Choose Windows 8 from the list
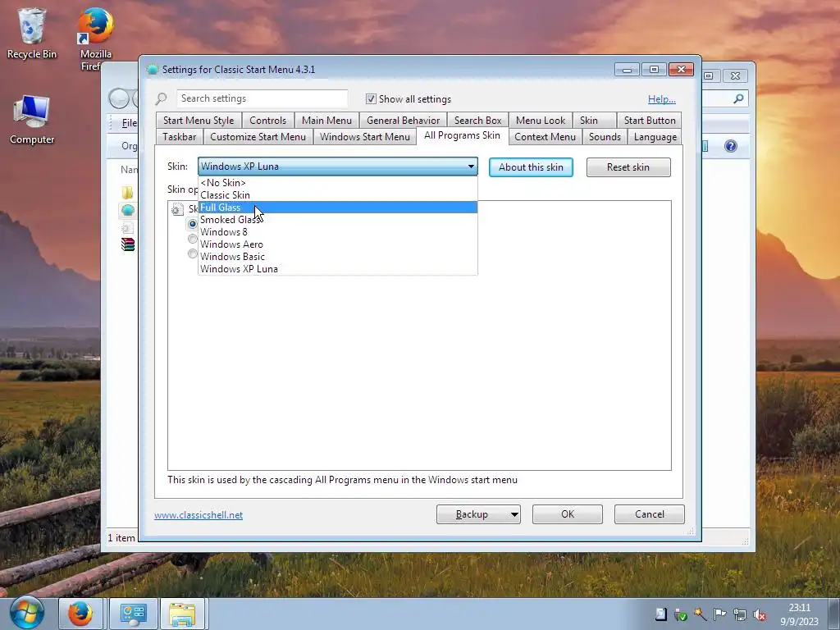 click(337, 232)
